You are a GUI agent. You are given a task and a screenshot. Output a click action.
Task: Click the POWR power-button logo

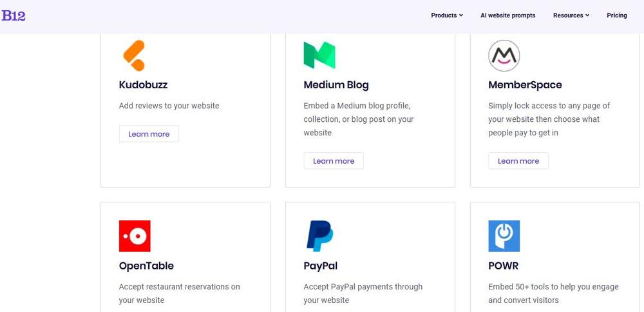point(504,236)
